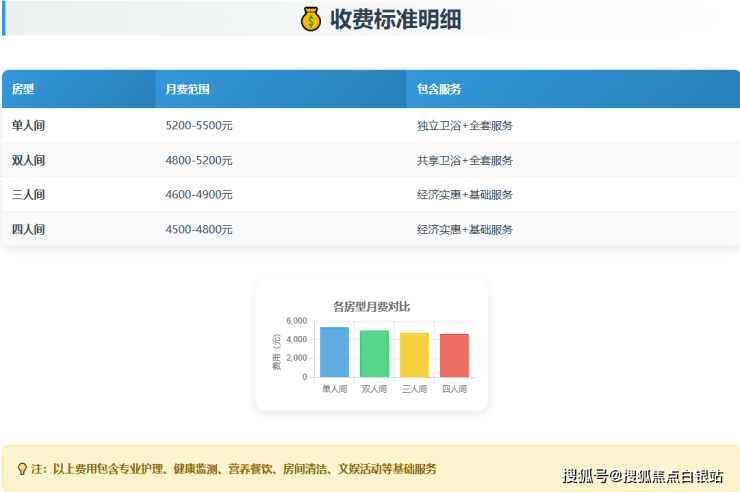Click the 单人间 row label in table
Screen dimensions: 740x492
click(x=28, y=126)
